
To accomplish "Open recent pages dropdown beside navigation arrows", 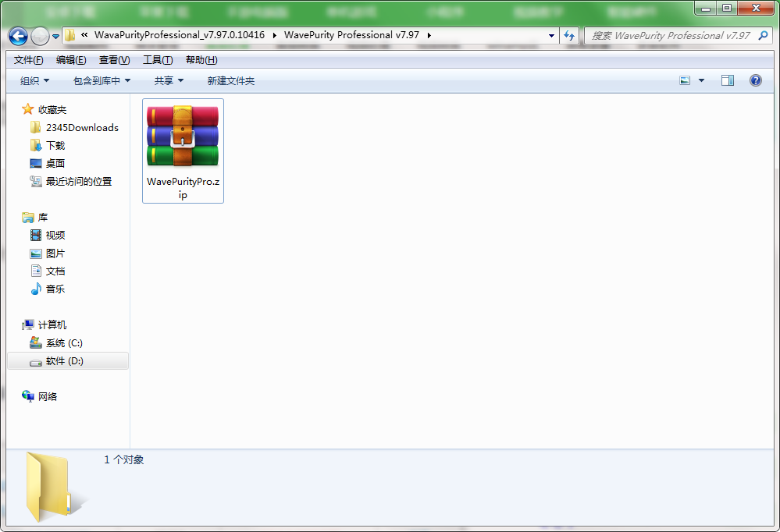I will click(55, 37).
